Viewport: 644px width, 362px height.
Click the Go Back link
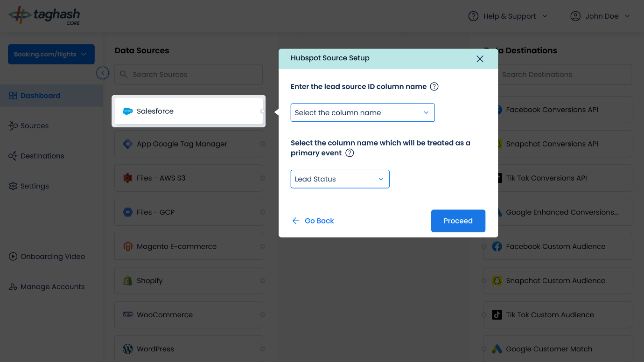(x=313, y=221)
